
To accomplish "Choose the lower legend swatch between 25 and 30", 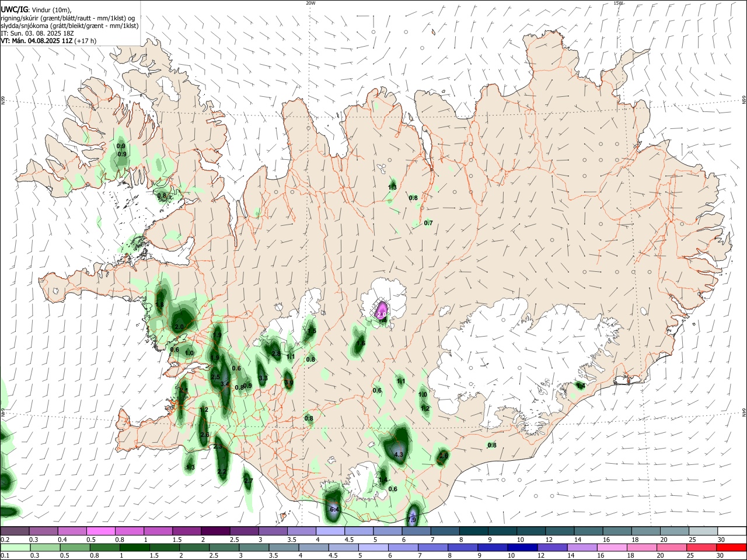I will [701, 547].
